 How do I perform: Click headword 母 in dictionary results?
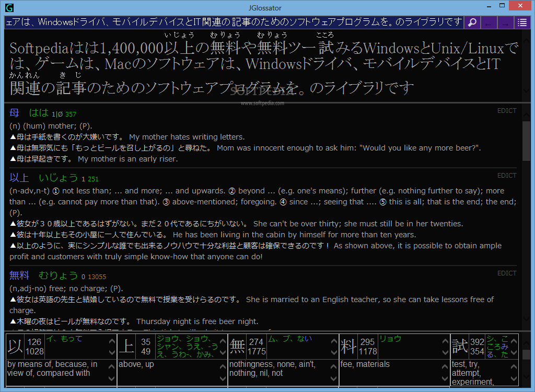(x=14, y=113)
